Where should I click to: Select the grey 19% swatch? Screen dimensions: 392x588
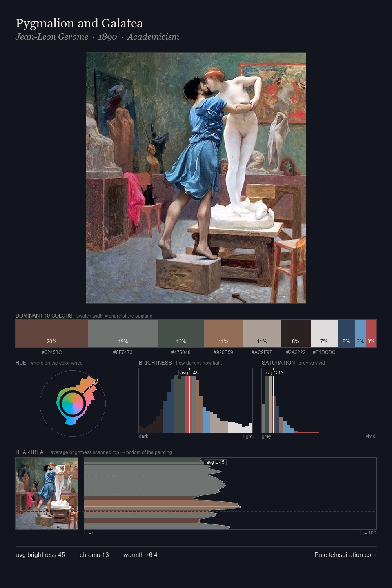[x=123, y=334]
